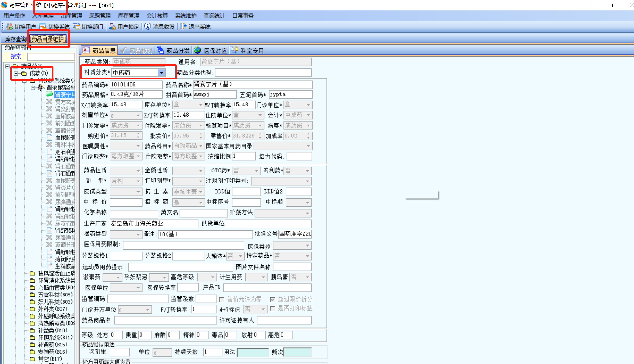Click the 用法 colored input box

pos(253,352)
